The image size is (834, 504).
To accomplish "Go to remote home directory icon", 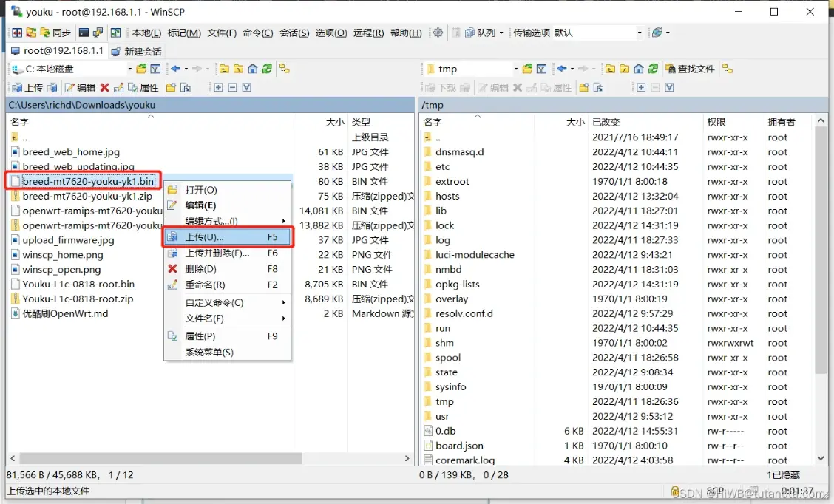I will [639, 69].
